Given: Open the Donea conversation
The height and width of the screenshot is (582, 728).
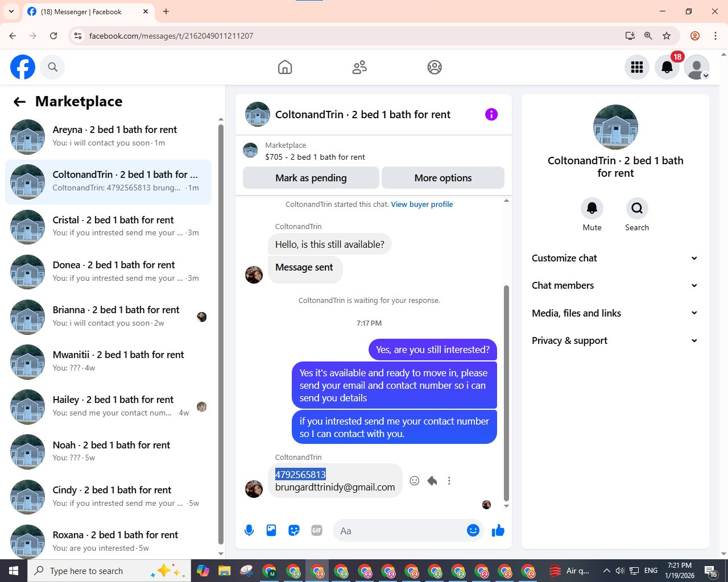Looking at the screenshot, I should 108,272.
